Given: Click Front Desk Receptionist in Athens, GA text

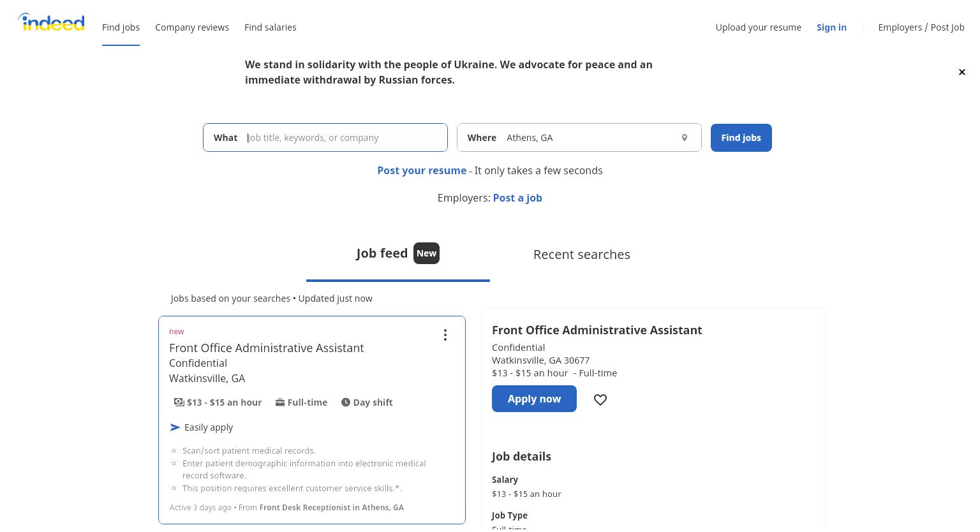Looking at the screenshot, I should (332, 508).
